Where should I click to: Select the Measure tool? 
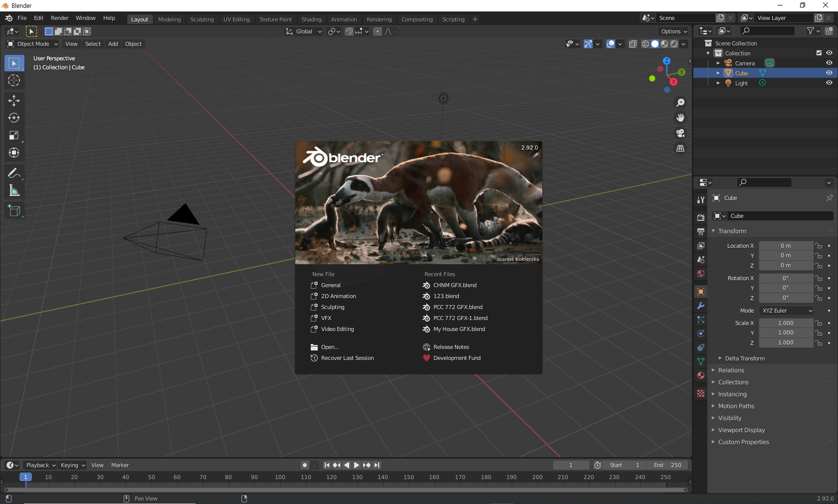point(14,191)
